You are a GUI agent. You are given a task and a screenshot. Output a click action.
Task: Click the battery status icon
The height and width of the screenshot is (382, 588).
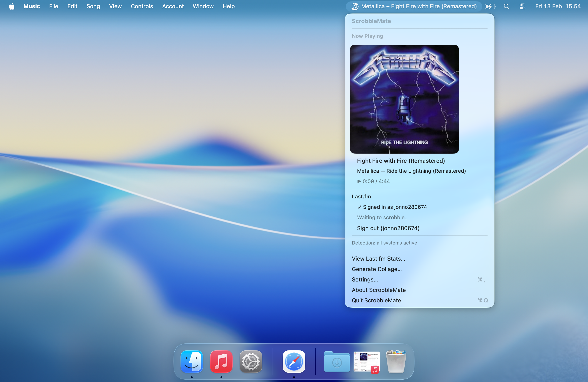(x=490, y=7)
